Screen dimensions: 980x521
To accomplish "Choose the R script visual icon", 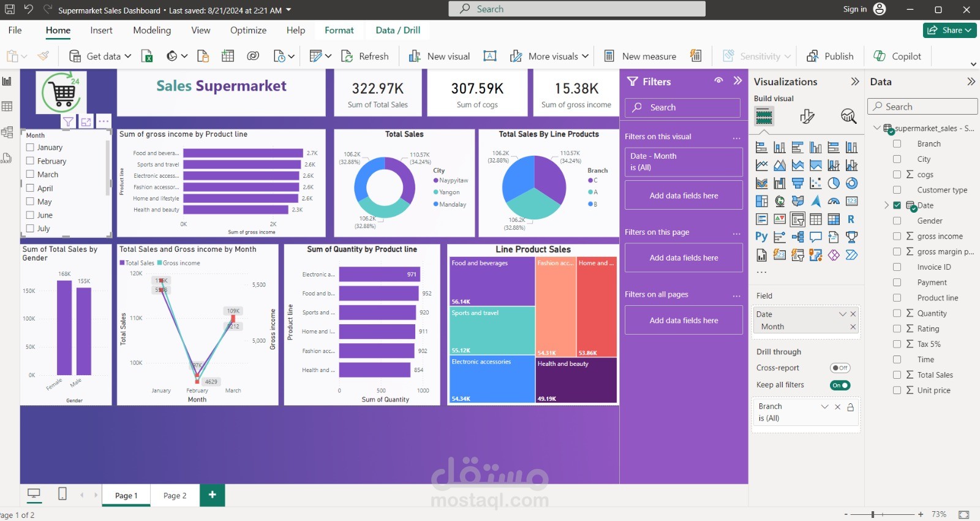I will coord(851,219).
